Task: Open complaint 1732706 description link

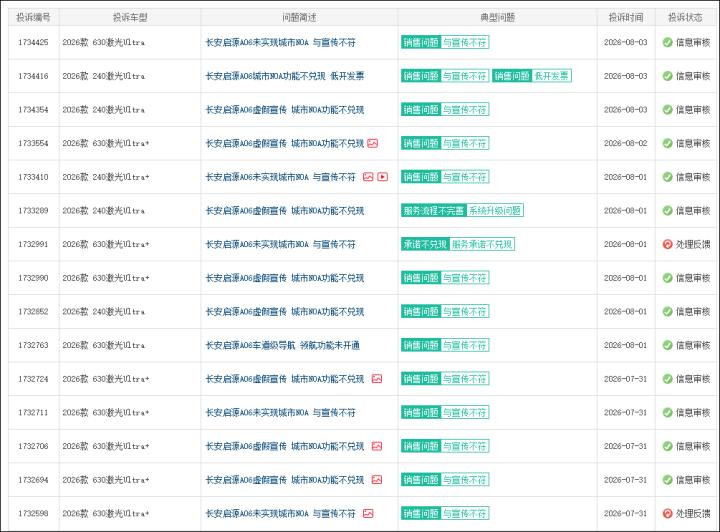Action: pos(285,446)
